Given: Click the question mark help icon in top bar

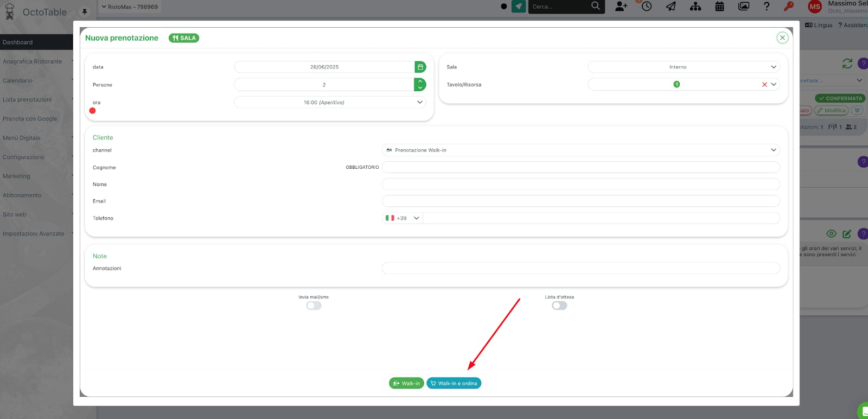Looking at the screenshot, I should coord(767,7).
